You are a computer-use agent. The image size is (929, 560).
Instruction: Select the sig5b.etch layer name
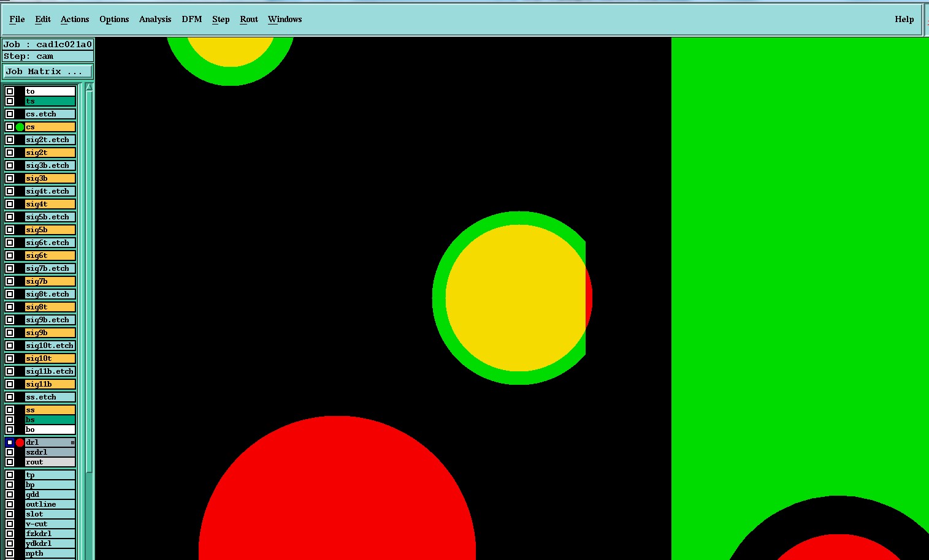[50, 217]
